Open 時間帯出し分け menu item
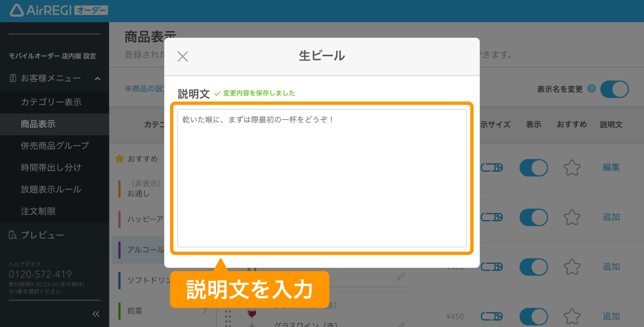 (54, 168)
